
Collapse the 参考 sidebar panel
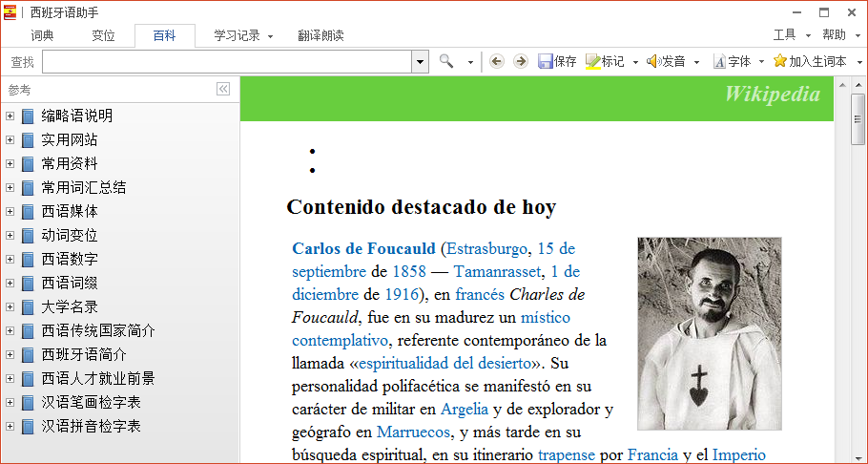pos(223,89)
